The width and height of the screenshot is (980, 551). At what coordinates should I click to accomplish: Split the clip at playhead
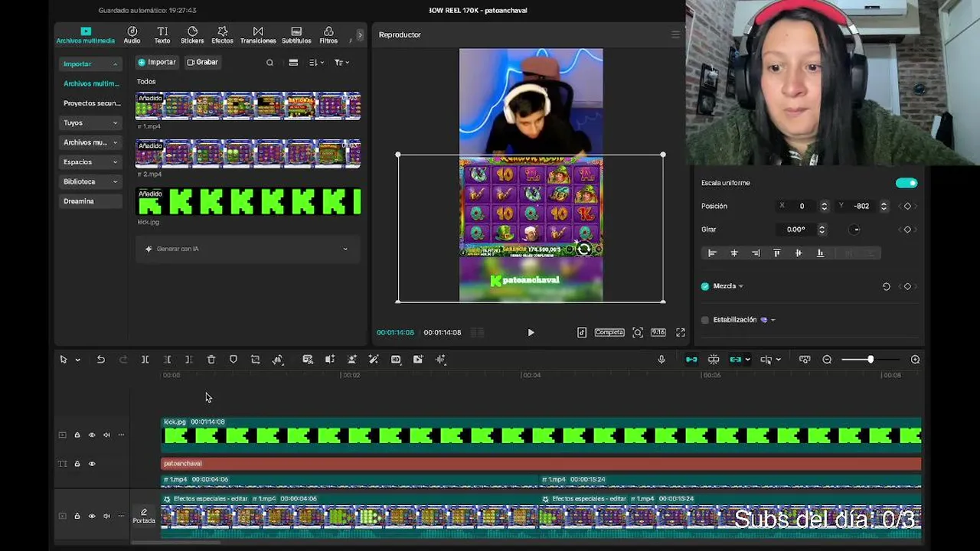[145, 360]
